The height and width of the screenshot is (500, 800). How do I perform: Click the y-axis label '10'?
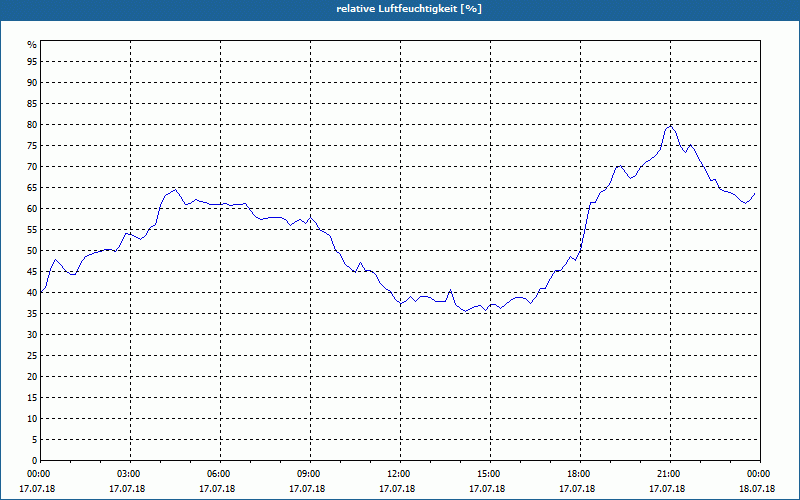click(32, 419)
